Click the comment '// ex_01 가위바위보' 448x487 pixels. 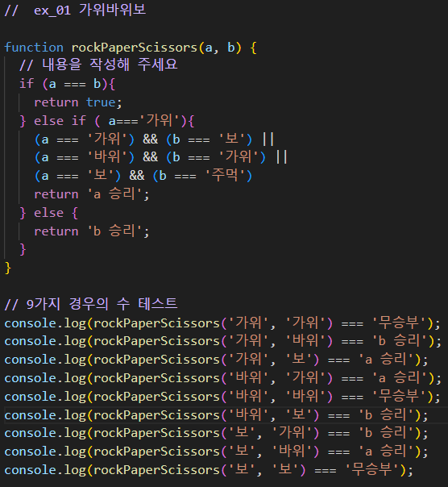pos(75,10)
